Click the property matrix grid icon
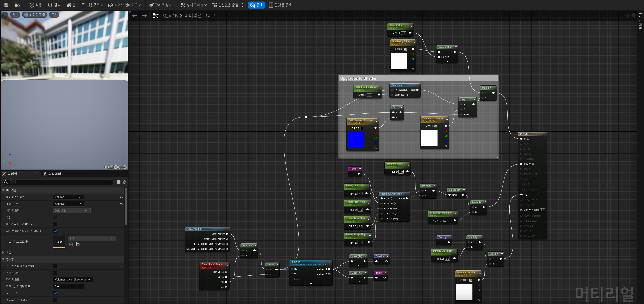 pos(118,182)
